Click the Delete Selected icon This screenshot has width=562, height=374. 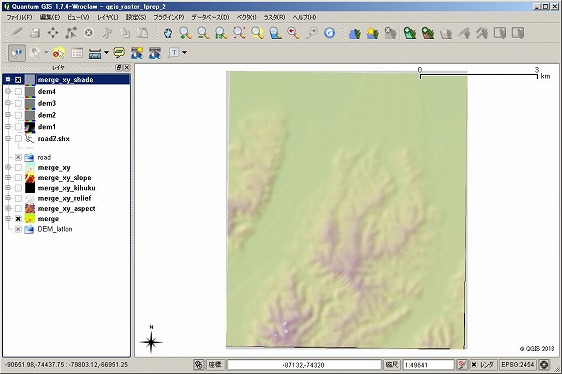click(x=89, y=33)
